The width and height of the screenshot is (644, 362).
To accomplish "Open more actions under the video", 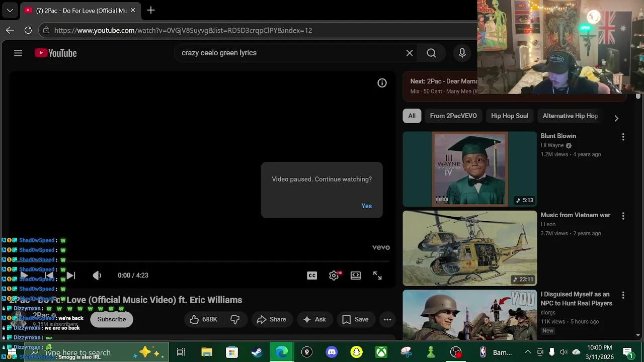I will pyautogui.click(x=387, y=319).
